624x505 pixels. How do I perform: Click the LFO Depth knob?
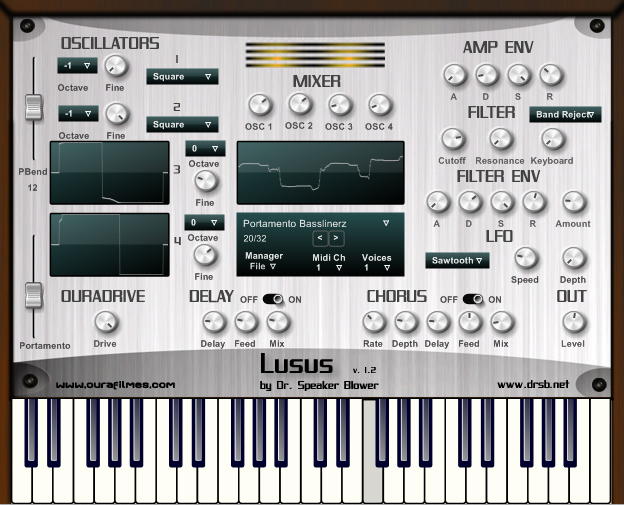[x=573, y=258]
